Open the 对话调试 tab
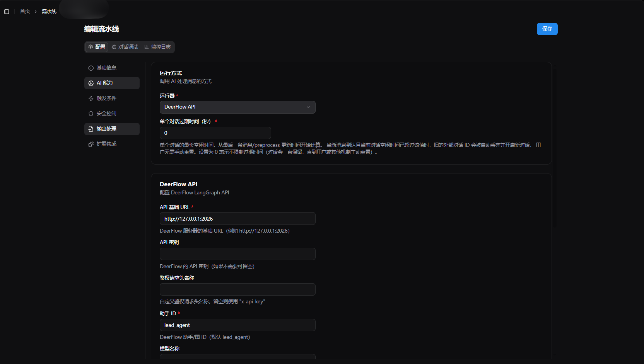The image size is (644, 364). 125,47
